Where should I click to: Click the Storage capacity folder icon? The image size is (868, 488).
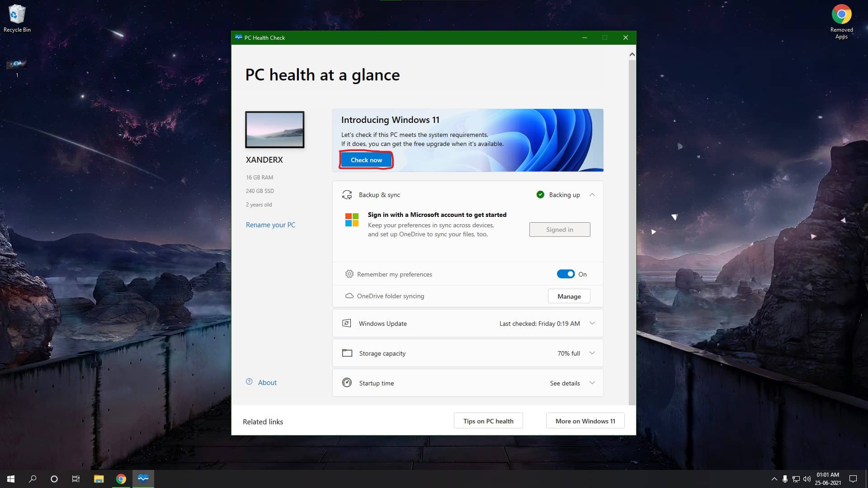347,353
